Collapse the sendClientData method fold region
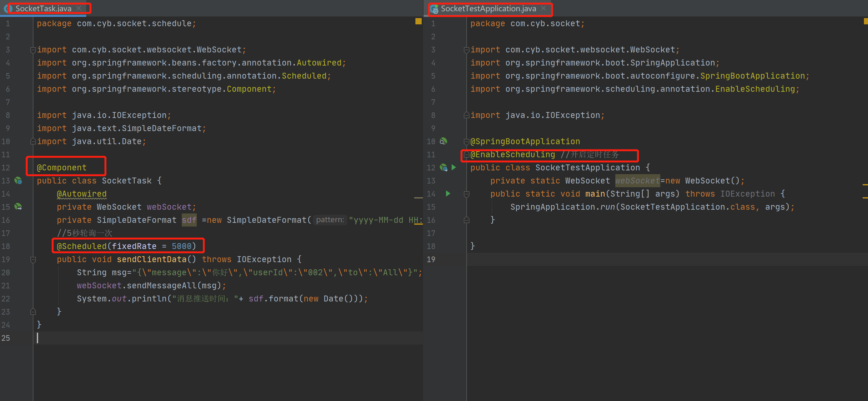 [x=33, y=259]
